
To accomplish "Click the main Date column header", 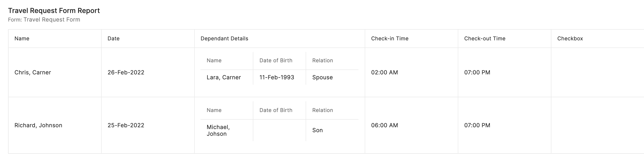I will pos(113,39).
